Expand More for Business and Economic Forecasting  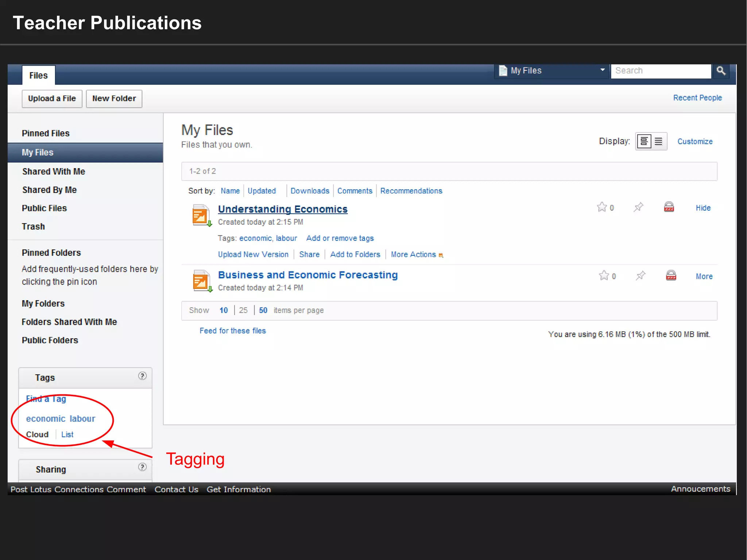pos(704,276)
